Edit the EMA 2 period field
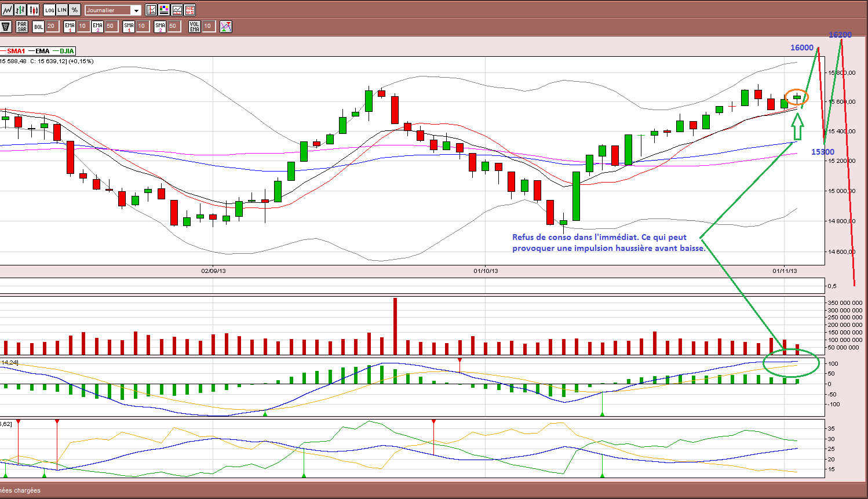868x499 pixels. (x=111, y=26)
